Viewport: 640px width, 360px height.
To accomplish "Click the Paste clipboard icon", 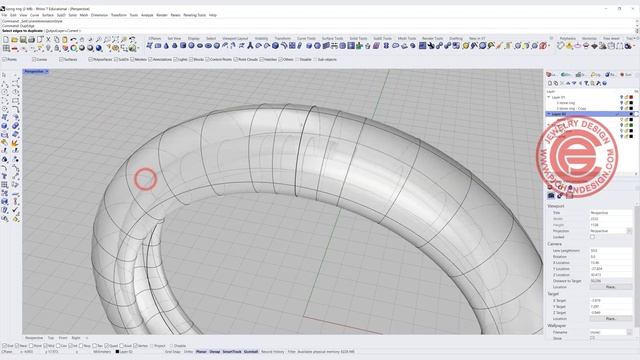I will pyautogui.click(x=65, y=40).
